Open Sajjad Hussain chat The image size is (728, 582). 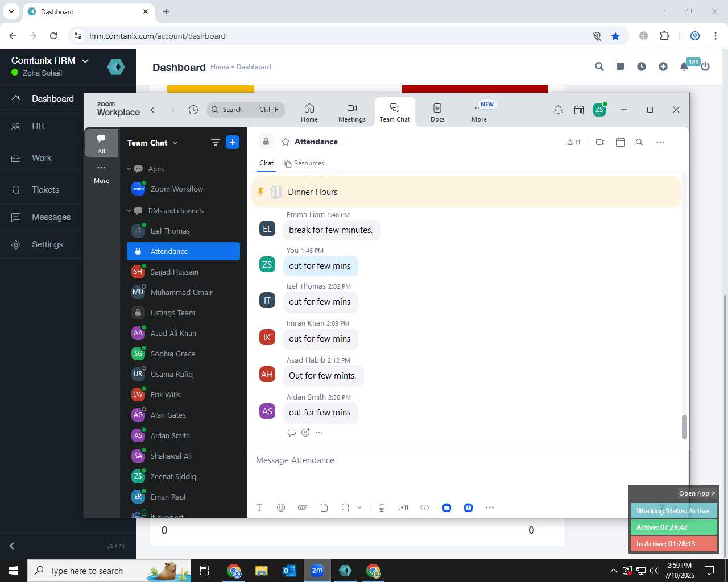[x=183, y=272]
